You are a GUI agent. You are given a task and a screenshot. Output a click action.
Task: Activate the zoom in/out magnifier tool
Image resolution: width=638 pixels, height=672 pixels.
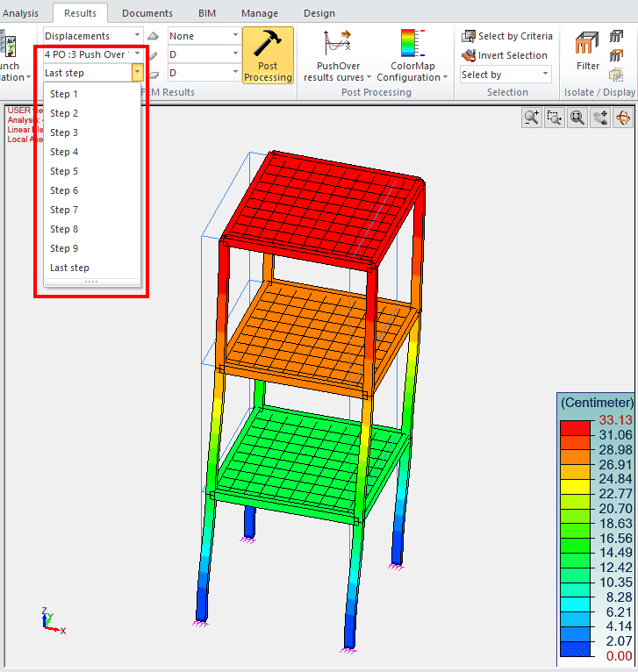click(532, 118)
